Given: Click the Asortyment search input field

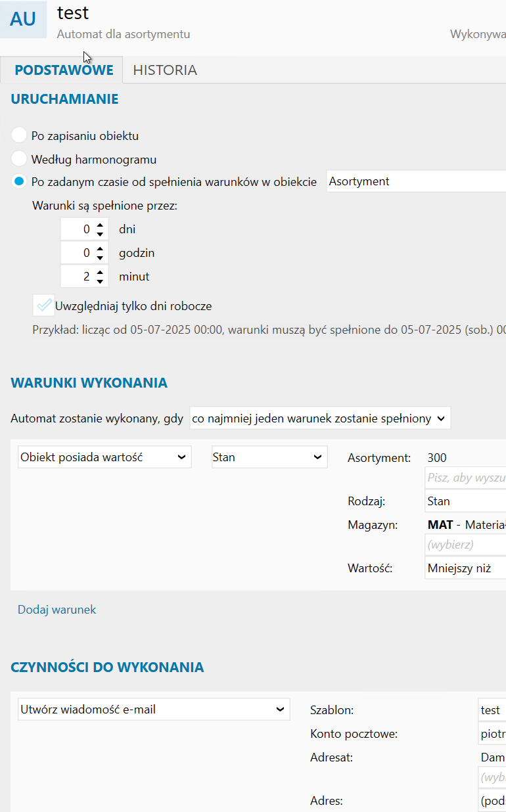Looking at the screenshot, I should tap(465, 478).
